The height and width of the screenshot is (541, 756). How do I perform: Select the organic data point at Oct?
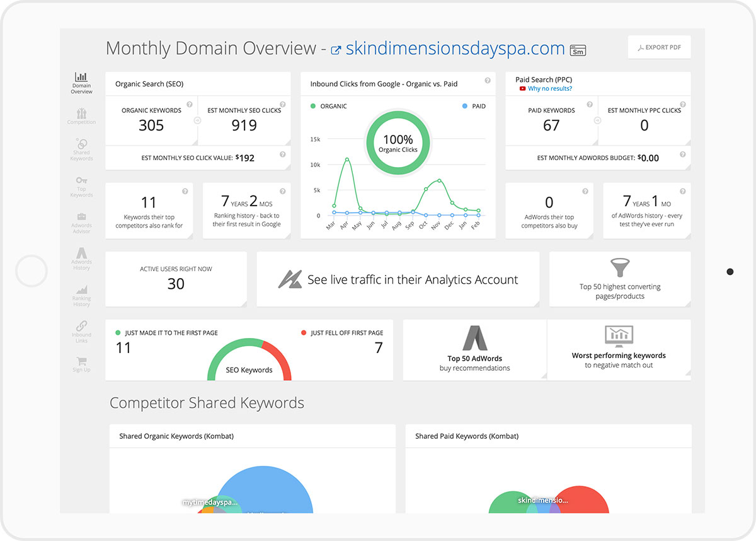(x=426, y=189)
